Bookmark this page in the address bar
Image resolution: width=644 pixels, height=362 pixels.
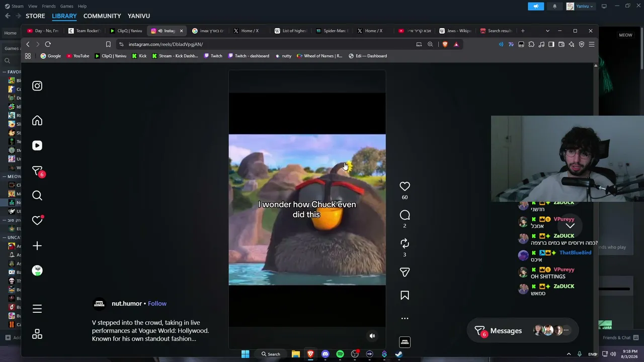pyautogui.click(x=108, y=44)
